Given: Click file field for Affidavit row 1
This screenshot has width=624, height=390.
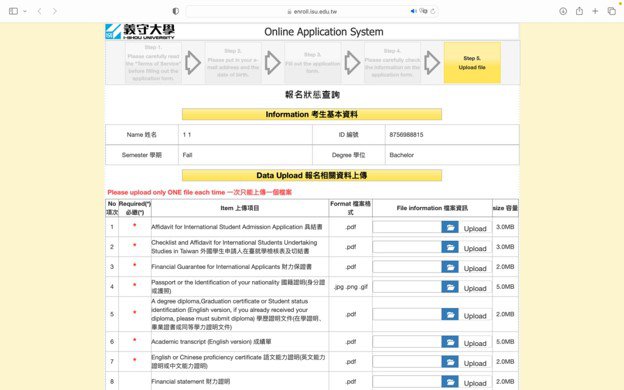Looking at the screenshot, I should click(x=407, y=227).
